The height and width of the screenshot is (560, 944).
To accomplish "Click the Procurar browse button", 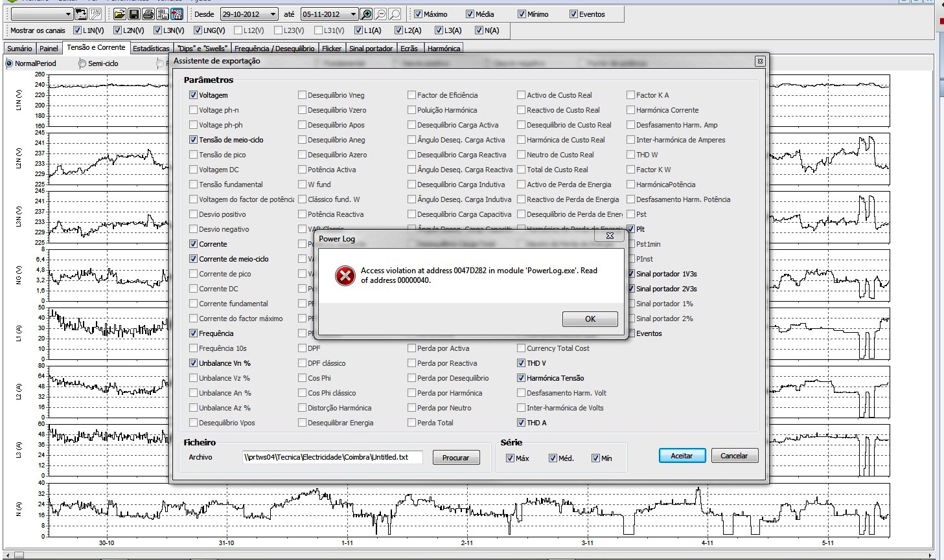I will tap(455, 458).
